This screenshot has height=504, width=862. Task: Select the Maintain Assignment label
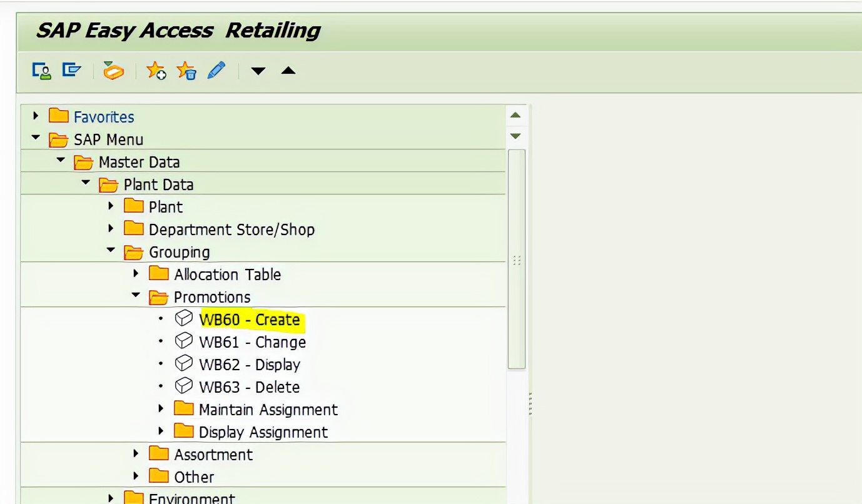coord(268,410)
